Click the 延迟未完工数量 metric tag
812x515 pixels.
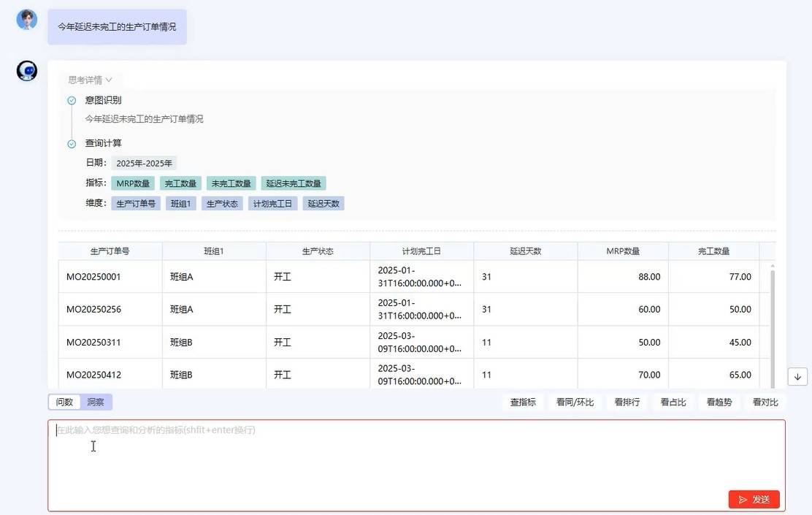(x=294, y=183)
